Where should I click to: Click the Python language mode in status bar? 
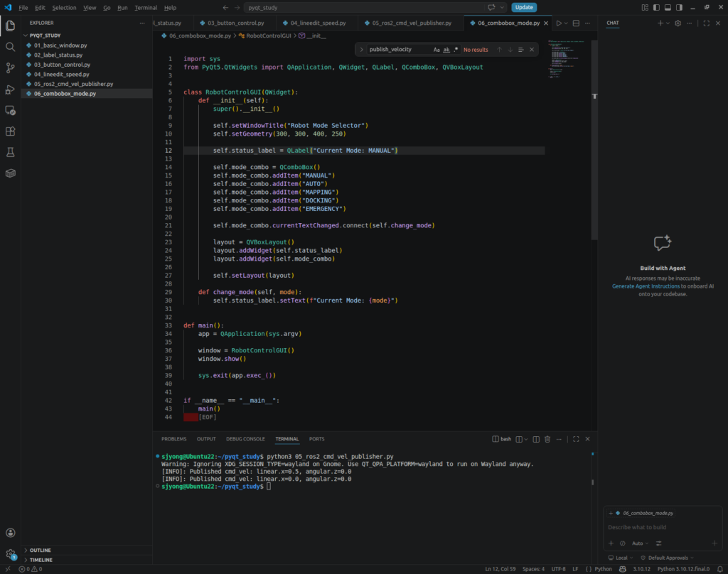click(603, 569)
